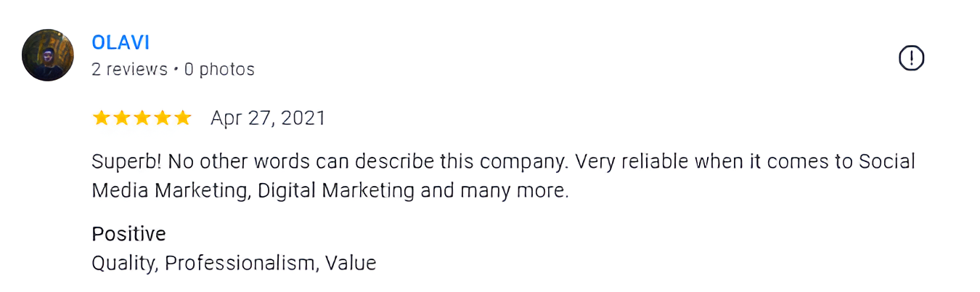Click the '2 reviews' count text
This screenshot has width=980, height=292.
[130, 70]
